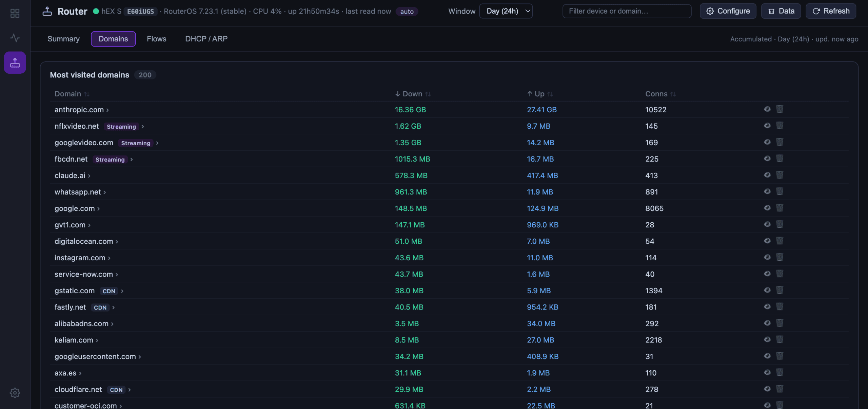Screen dimensions: 868x409
Task: Toggle visibility eye for nflxvideo.net
Action: click(x=767, y=126)
